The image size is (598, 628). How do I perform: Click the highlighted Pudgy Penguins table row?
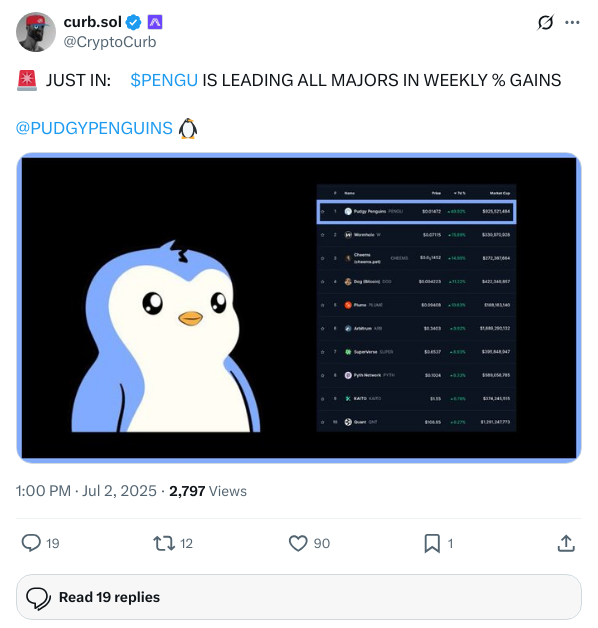[x=416, y=211]
